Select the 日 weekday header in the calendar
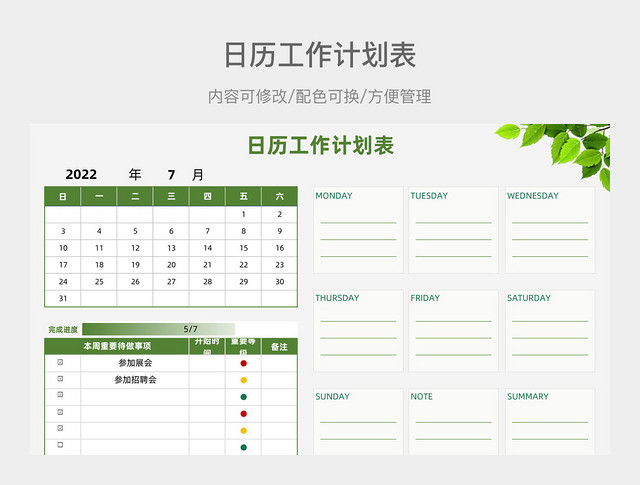Screen dimensions: 640x485 [x=63, y=196]
